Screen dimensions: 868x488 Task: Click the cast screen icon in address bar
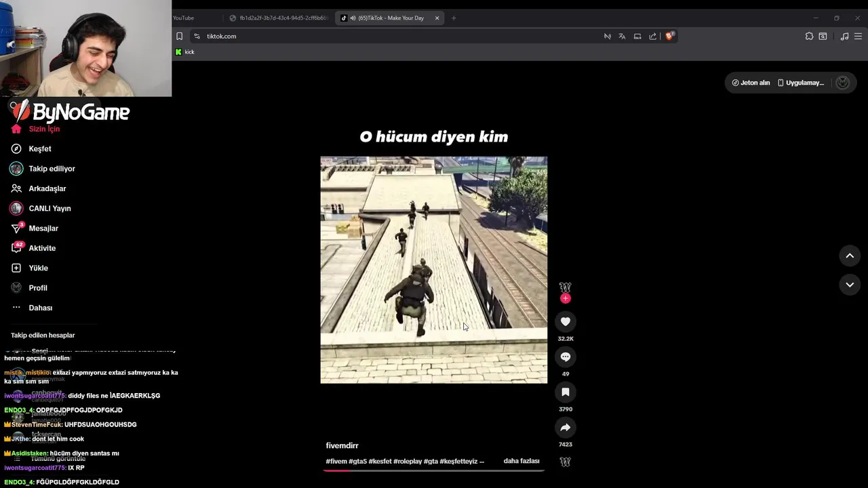(637, 36)
